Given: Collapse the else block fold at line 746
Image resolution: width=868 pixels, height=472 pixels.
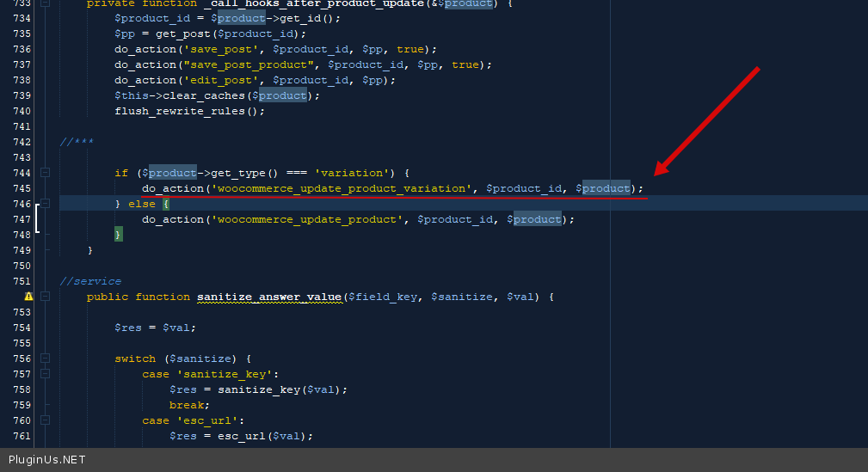Looking at the screenshot, I should tap(45, 204).
